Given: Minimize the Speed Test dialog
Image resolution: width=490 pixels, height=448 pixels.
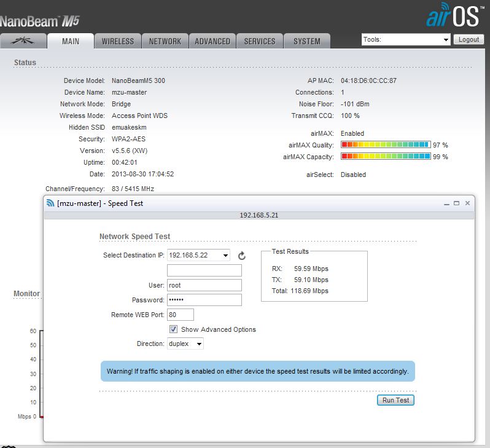Looking at the screenshot, I should [x=446, y=203].
